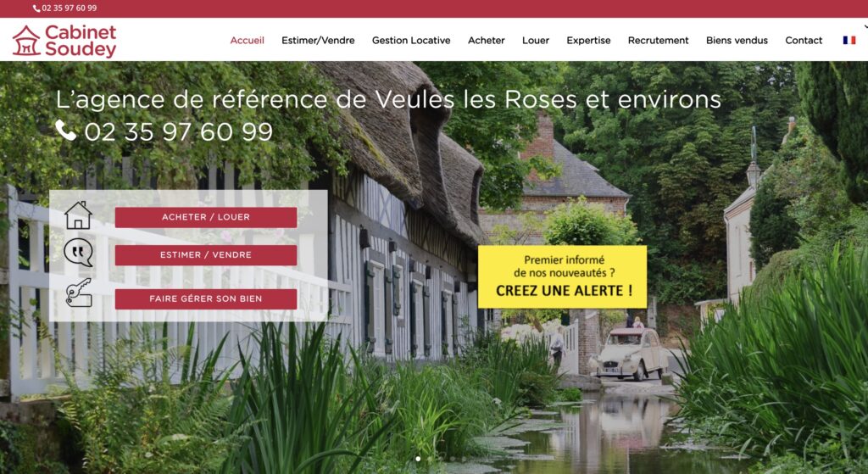Click the quote bubble icon beside Estimer / Vendre
Screen dimensions: 868x474
(x=78, y=253)
